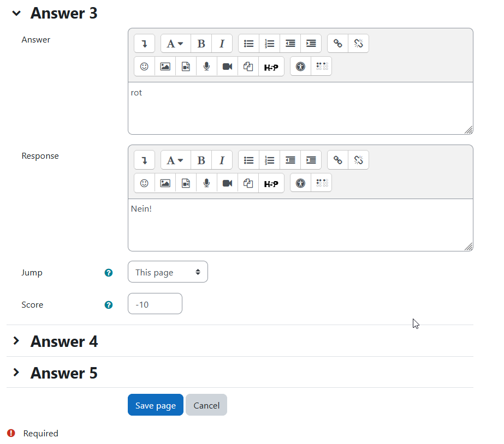This screenshot has height=444, width=504.
Task: Open H5P insert in Response editor
Action: click(271, 183)
